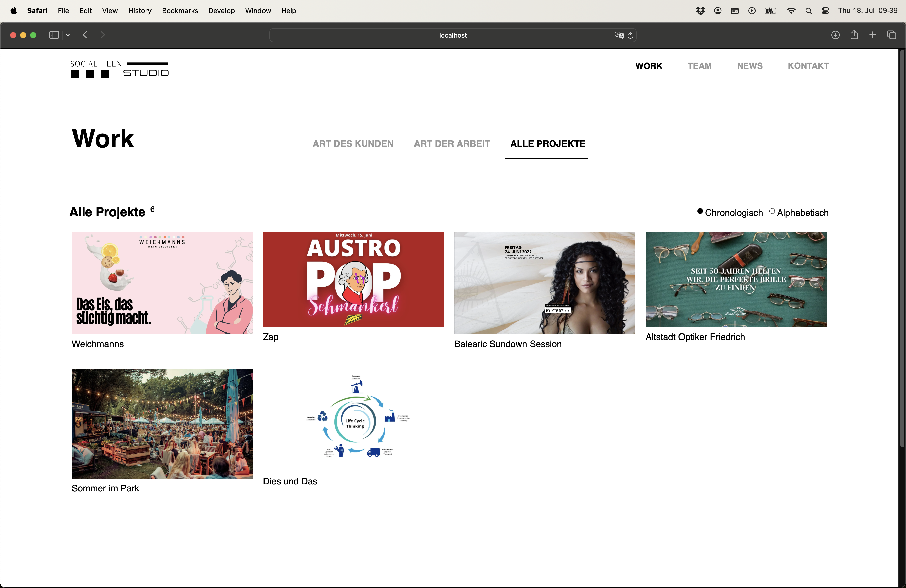906x588 pixels.
Task: Open the Bookmarks menu
Action: pyautogui.click(x=180, y=11)
